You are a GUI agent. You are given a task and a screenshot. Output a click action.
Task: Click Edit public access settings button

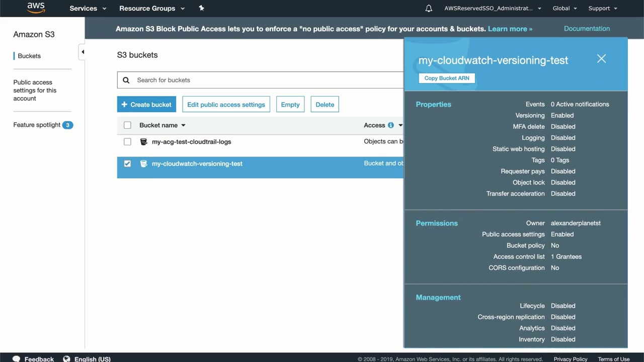tap(226, 104)
